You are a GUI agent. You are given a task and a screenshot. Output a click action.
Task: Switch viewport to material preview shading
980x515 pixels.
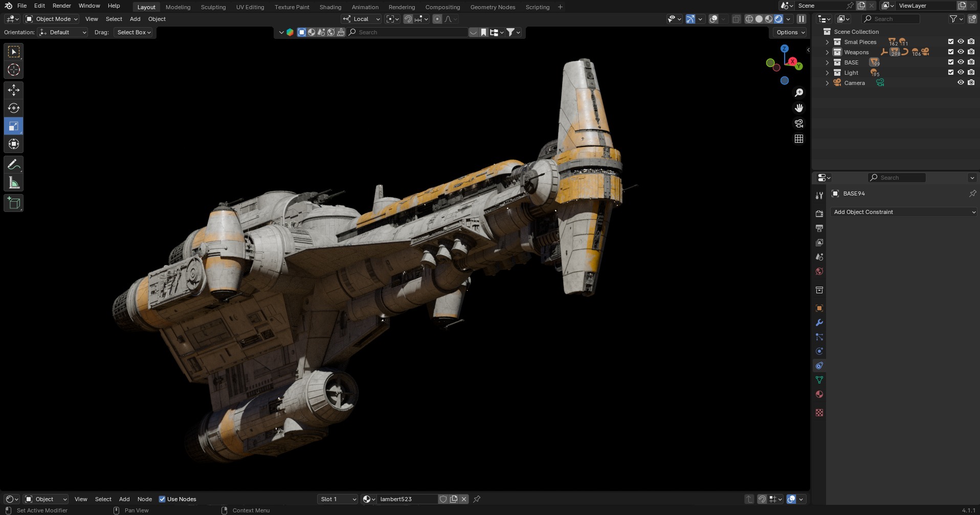(769, 19)
